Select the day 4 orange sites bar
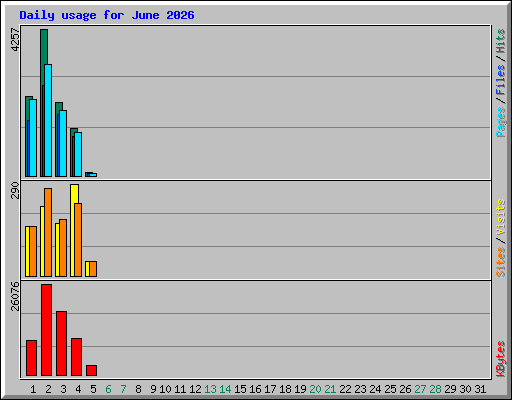This screenshot has height=400, width=512. [78, 240]
